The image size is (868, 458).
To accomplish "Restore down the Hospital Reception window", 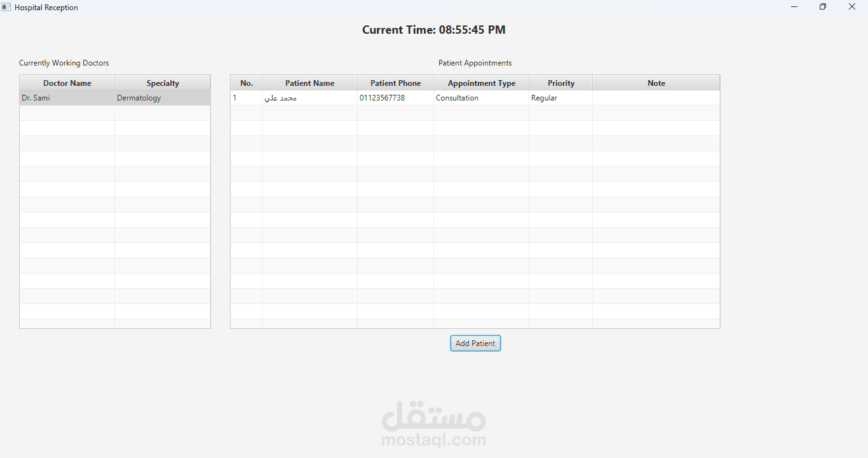I will click(823, 7).
